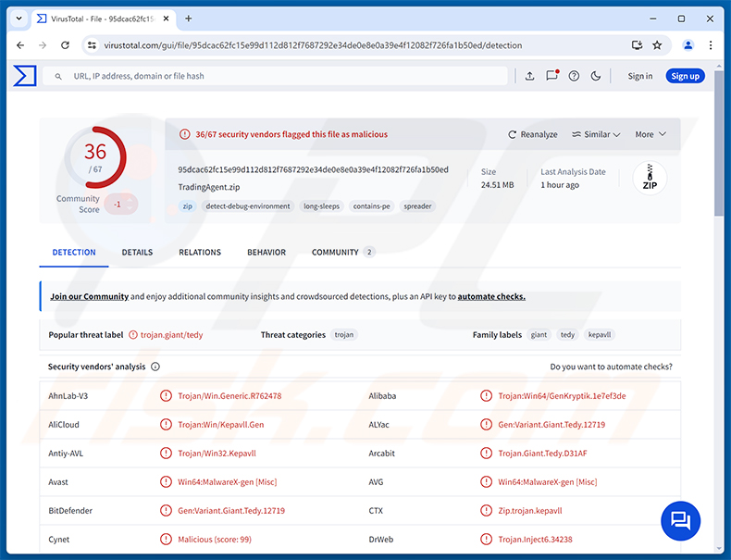731x560 pixels.
Task: Click the browser forward arrow
Action: (43, 45)
